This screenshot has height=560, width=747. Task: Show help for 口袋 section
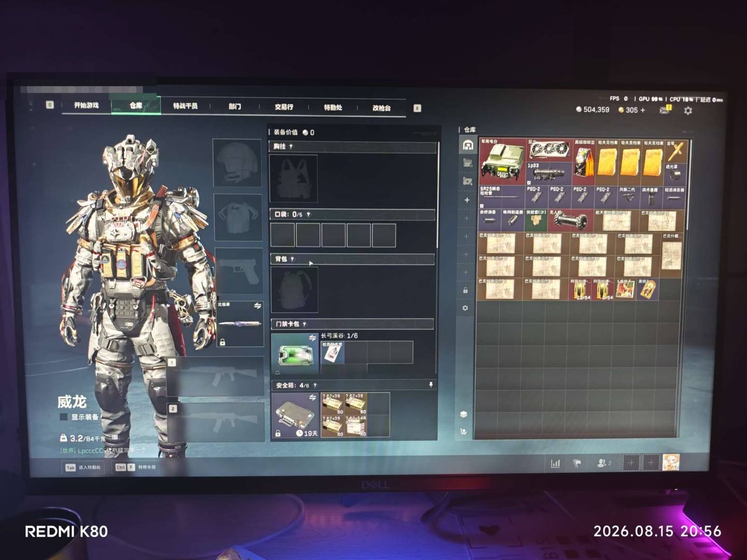tap(309, 214)
